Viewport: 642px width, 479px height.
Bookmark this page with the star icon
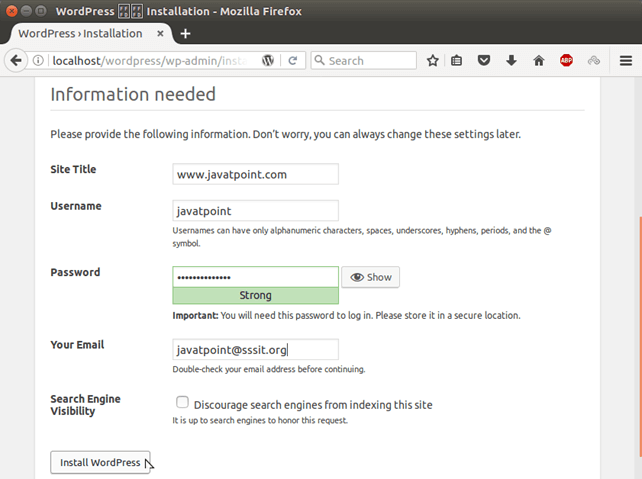click(x=433, y=61)
